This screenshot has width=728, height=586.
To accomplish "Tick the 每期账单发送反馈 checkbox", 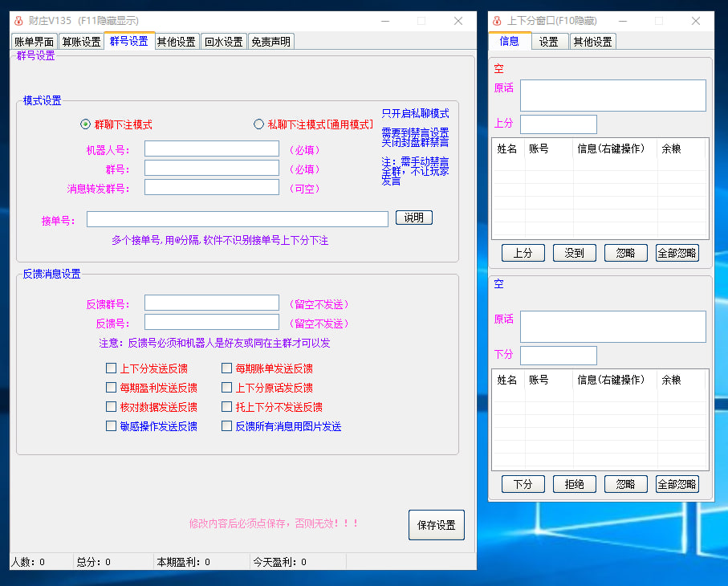I will point(227,368).
